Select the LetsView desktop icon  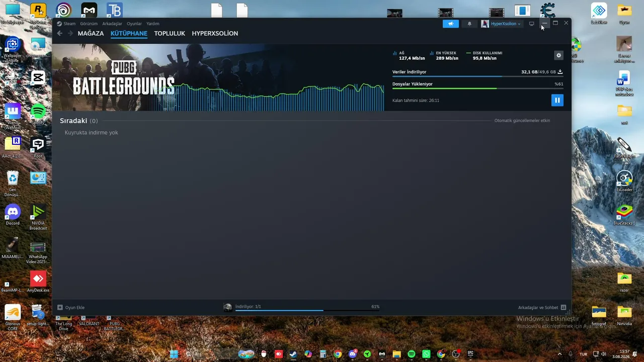(599, 14)
